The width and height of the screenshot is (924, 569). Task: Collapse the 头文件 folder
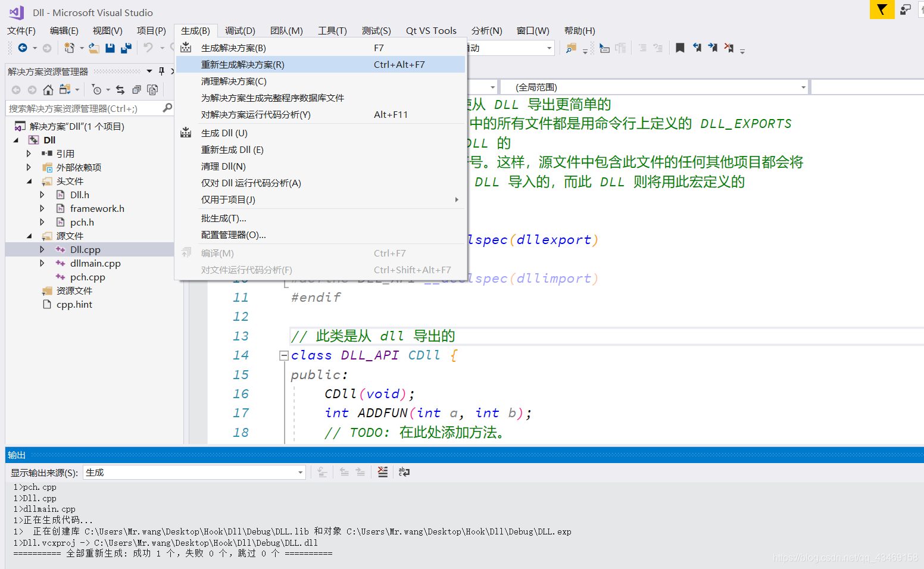[29, 181]
